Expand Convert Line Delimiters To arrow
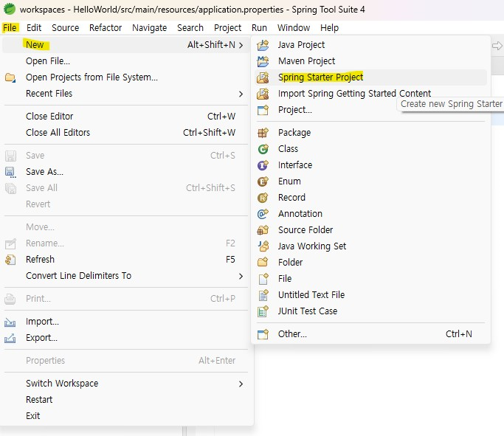 click(x=241, y=276)
